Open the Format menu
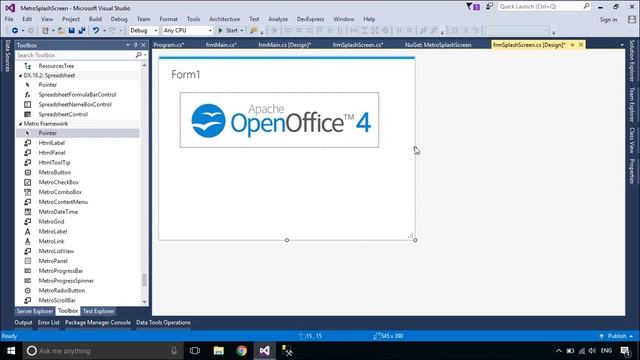 (169, 19)
